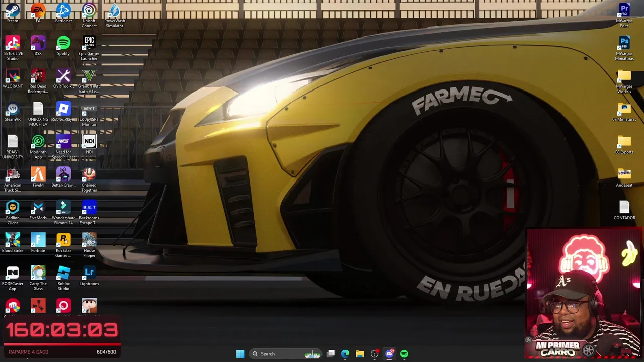
Task: Select the OVR Toolkit icon
Action: [x=63, y=79]
